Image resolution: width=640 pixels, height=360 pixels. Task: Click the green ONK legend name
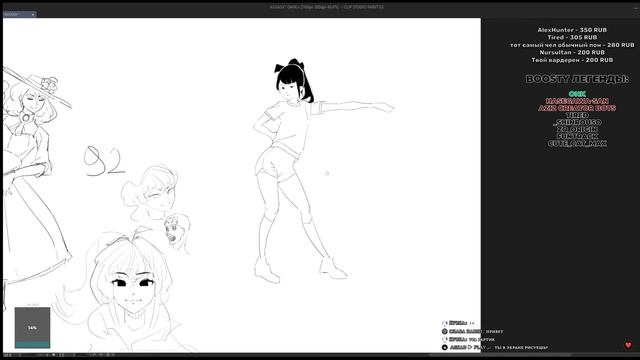[x=577, y=94]
